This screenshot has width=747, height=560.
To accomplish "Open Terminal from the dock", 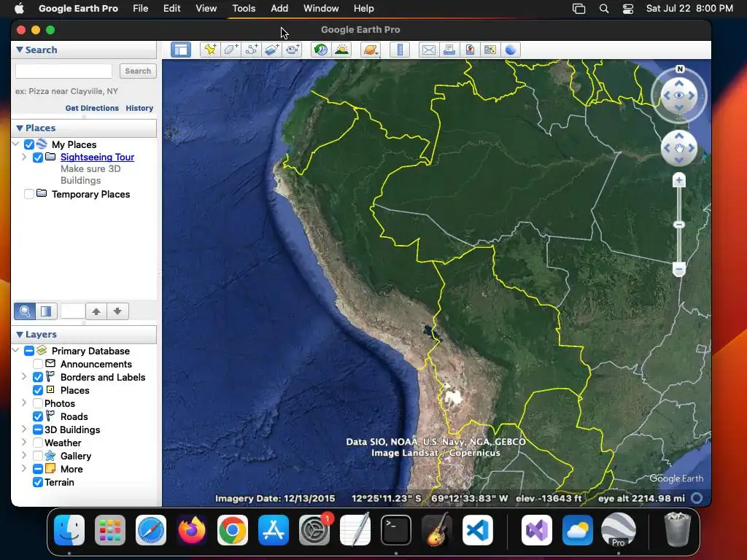I will coord(396,530).
